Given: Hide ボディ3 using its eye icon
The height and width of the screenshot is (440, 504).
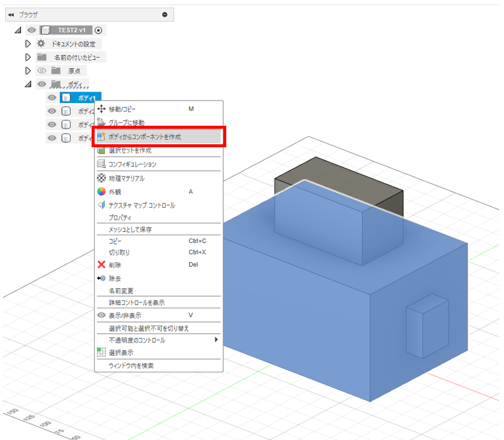Looking at the screenshot, I should click(51, 125).
